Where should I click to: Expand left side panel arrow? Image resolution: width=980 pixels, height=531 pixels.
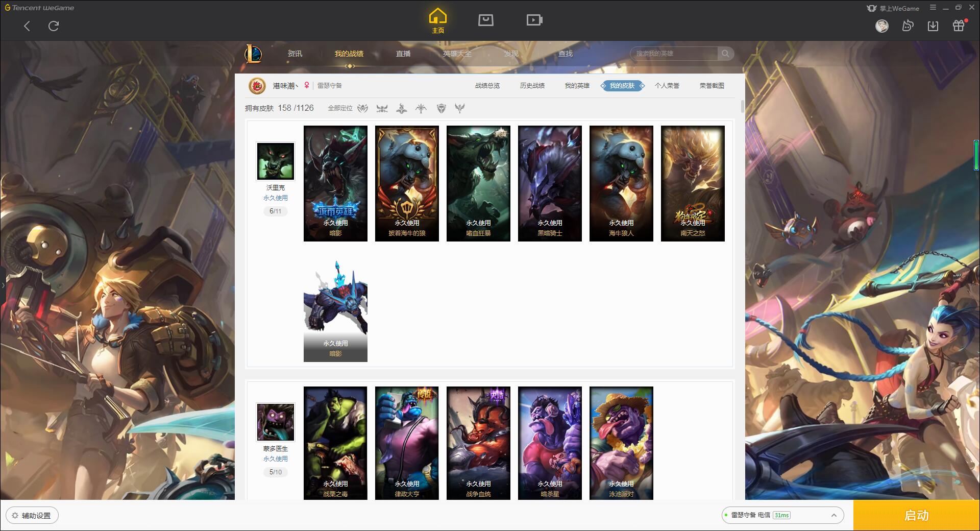(x=3, y=285)
